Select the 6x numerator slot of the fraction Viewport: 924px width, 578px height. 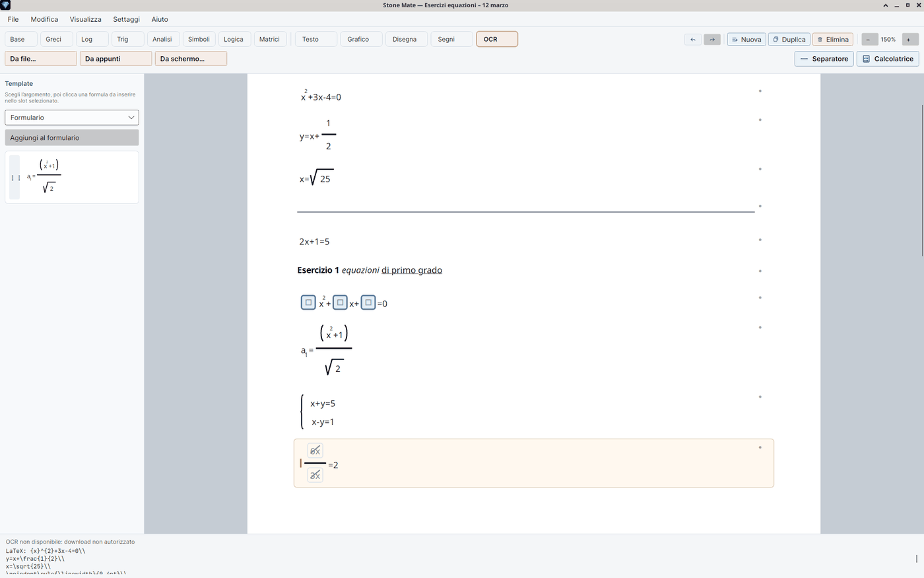tap(315, 451)
